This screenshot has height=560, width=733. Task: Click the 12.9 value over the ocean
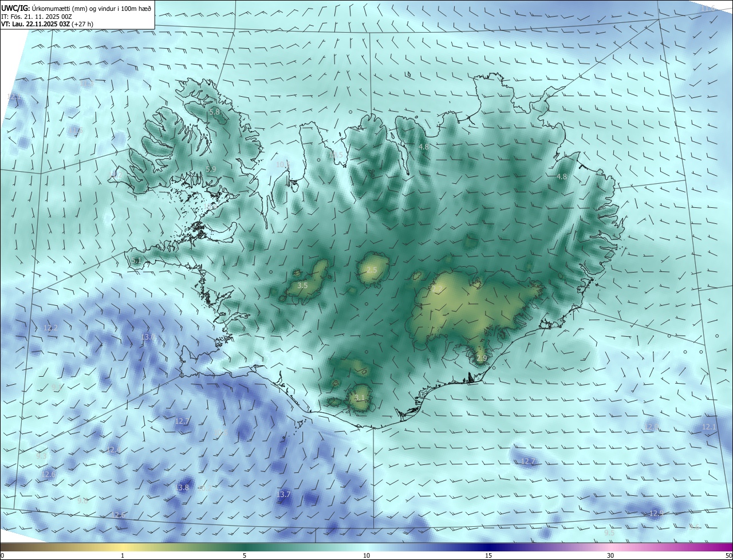point(656,513)
